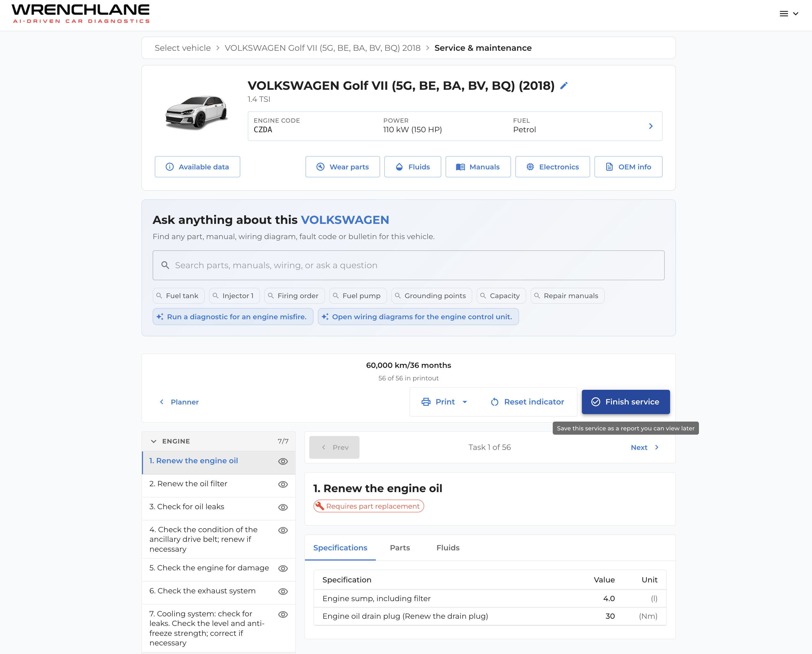Expand the header menu chevron
The image size is (812, 654).
pyautogui.click(x=796, y=14)
